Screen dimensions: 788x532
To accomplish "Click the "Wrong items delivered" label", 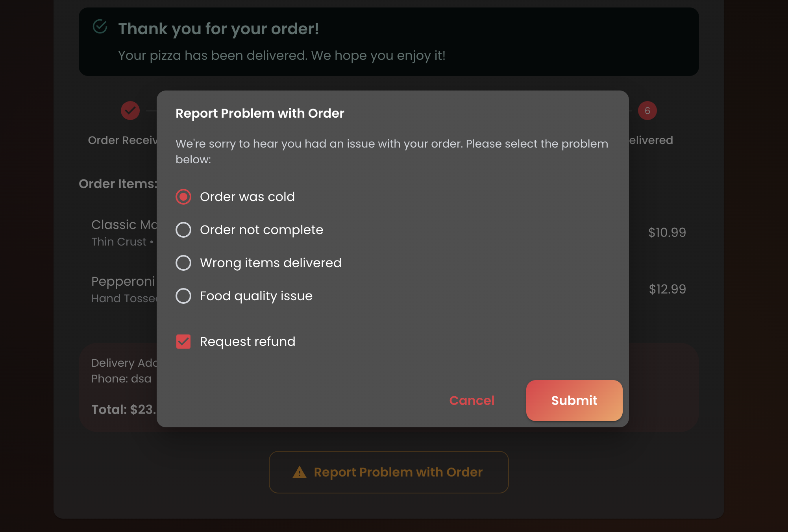I will (270, 263).
